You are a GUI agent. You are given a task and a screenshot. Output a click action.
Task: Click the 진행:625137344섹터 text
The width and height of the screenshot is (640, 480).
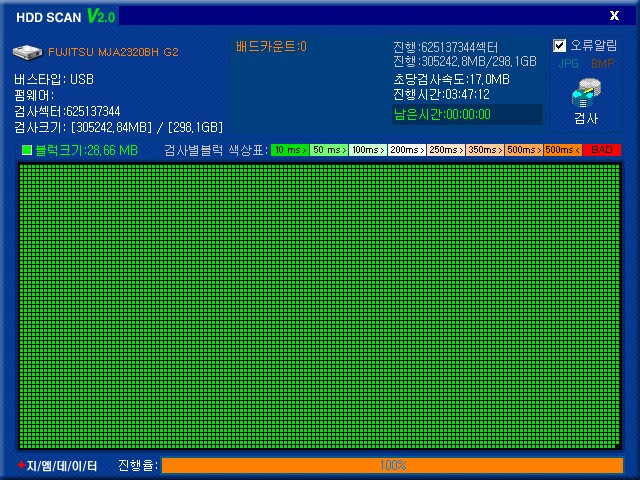445,47
